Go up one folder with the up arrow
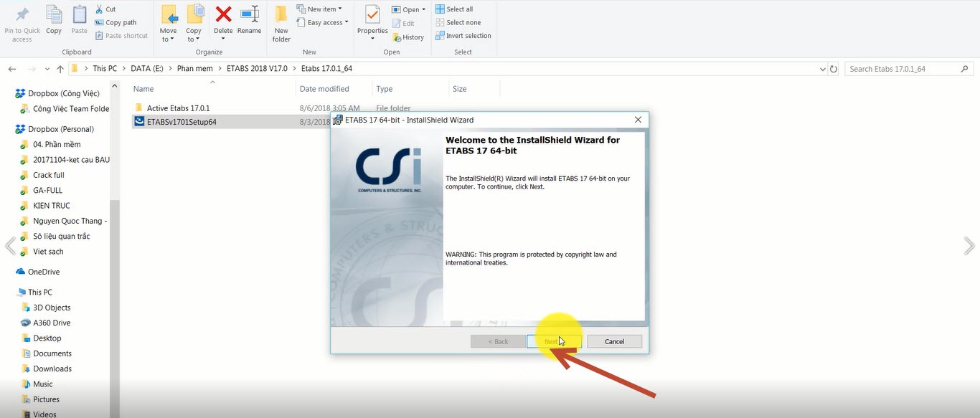Screen dimensions: 980x418 60,69
